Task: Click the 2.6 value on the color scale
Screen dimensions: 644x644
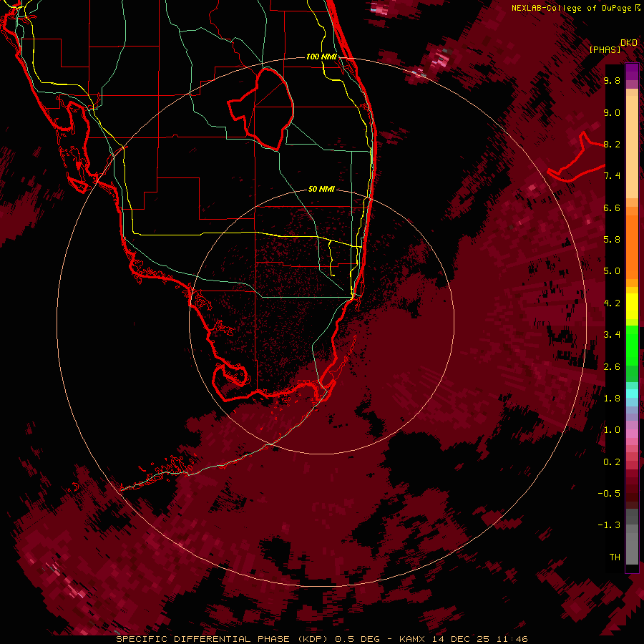Action: (612, 367)
